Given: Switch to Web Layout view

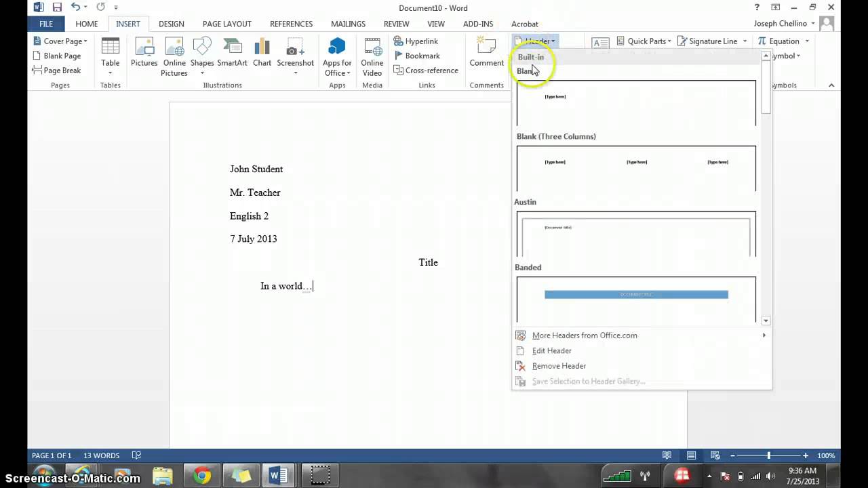Looking at the screenshot, I should [x=714, y=455].
